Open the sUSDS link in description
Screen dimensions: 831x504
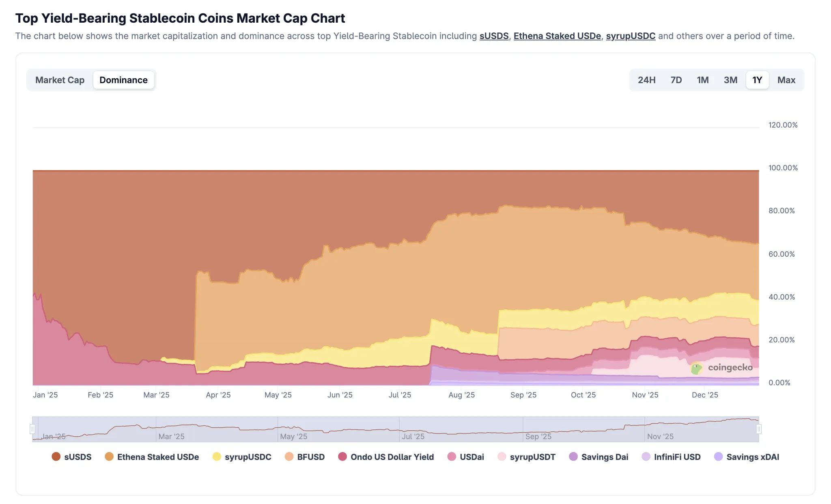tap(494, 36)
